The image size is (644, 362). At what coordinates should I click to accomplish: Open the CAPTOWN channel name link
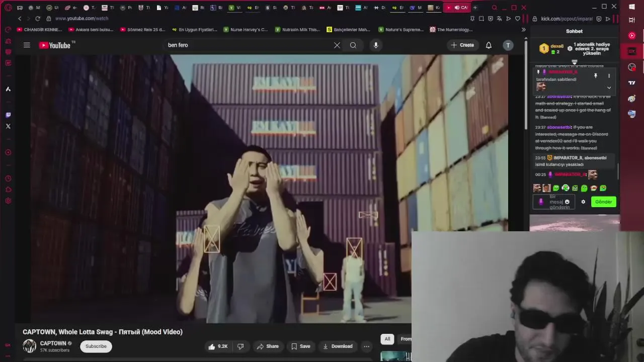tap(53, 343)
